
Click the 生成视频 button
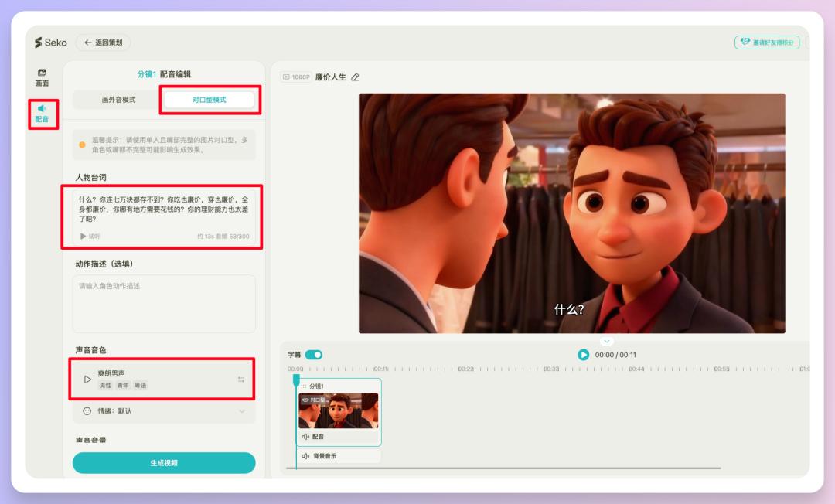click(164, 463)
